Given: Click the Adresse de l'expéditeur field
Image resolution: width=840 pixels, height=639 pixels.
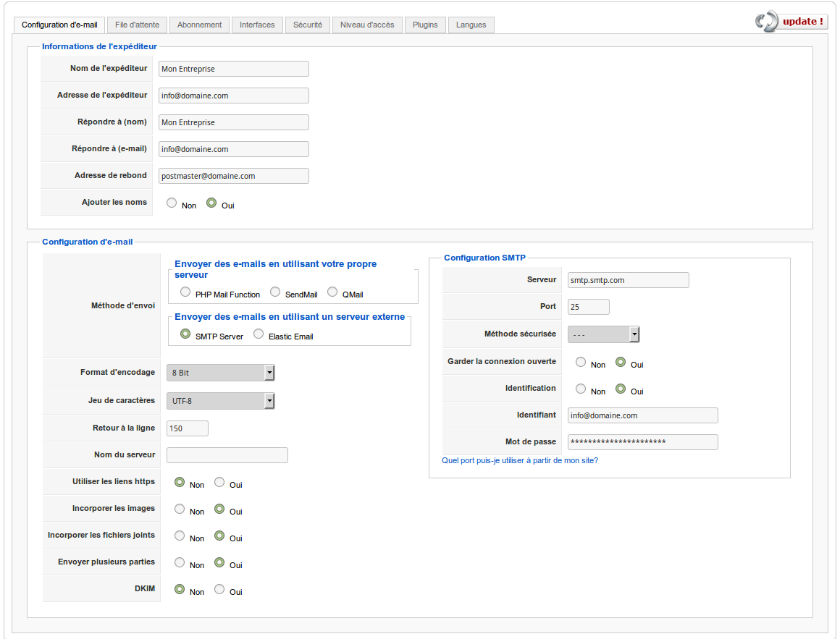Looking at the screenshot, I should click(x=234, y=96).
